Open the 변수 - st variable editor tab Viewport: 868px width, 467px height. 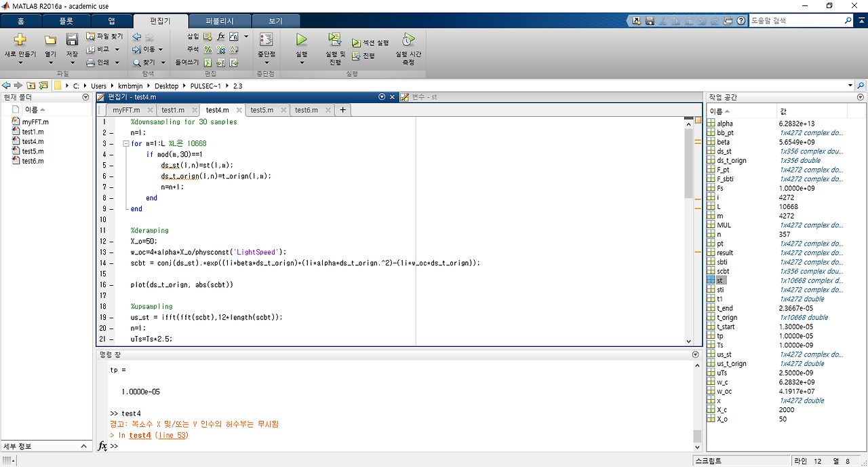(x=424, y=97)
